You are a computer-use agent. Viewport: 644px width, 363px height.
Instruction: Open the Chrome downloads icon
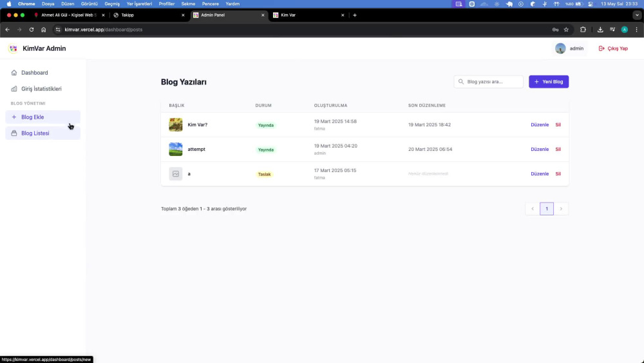pos(600,30)
